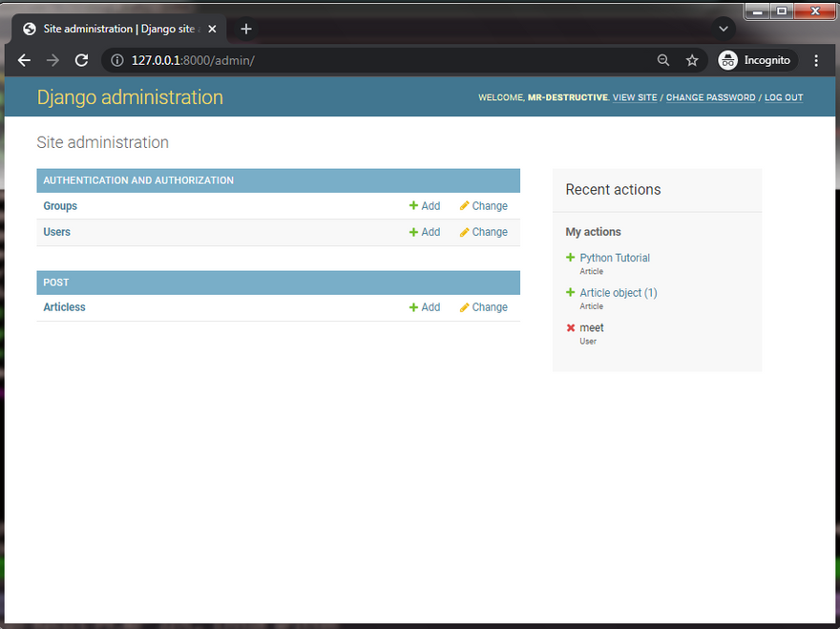Click the site information icon
This screenshot has width=840, height=629.
117,60
